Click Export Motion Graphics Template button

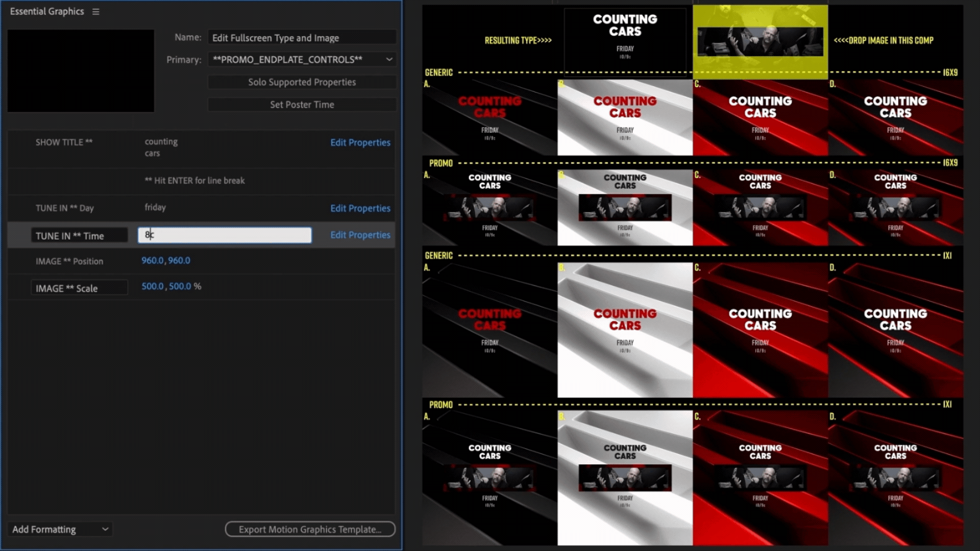(310, 529)
